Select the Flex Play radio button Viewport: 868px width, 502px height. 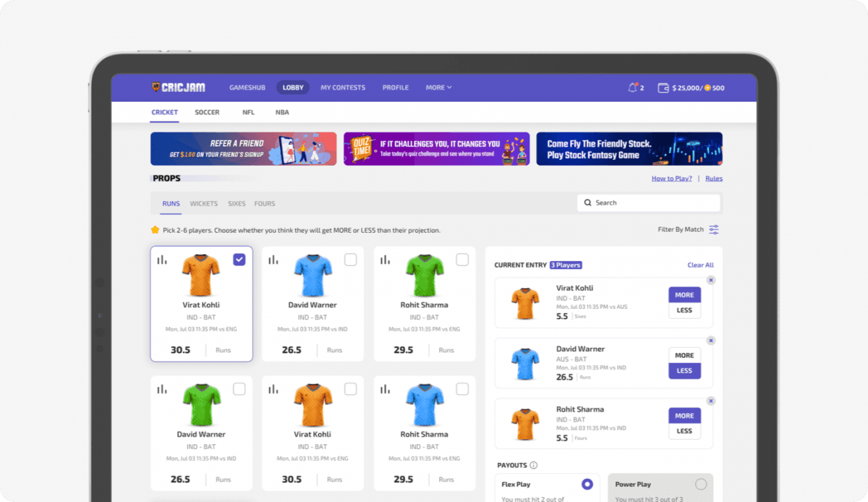click(587, 484)
